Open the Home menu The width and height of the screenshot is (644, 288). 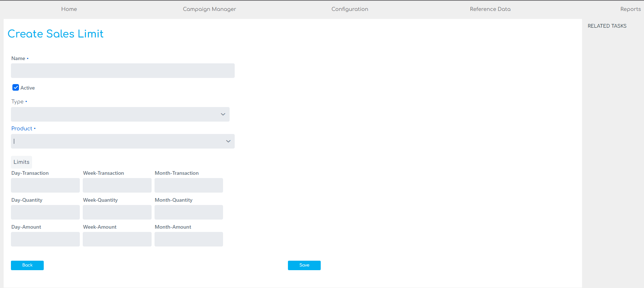[69, 9]
